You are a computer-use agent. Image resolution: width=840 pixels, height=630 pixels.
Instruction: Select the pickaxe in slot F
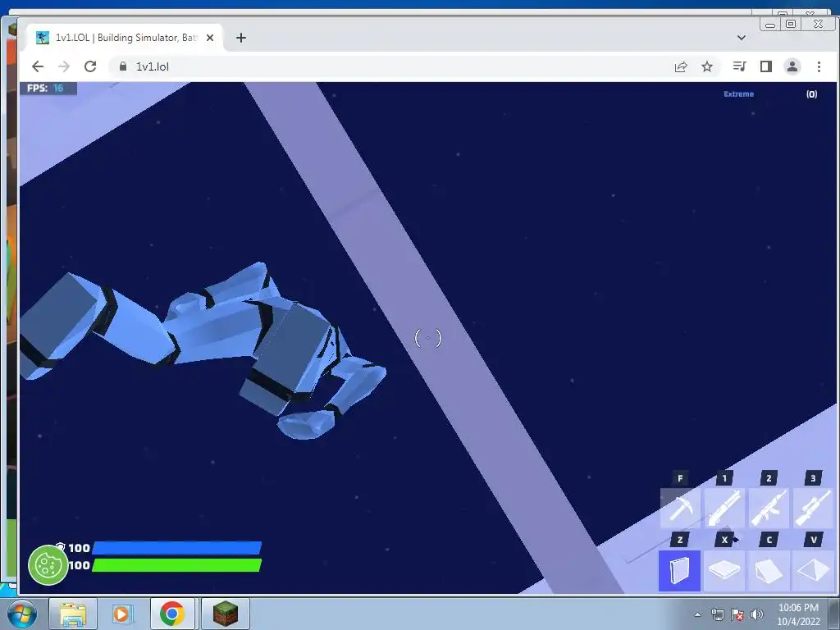[680, 508]
